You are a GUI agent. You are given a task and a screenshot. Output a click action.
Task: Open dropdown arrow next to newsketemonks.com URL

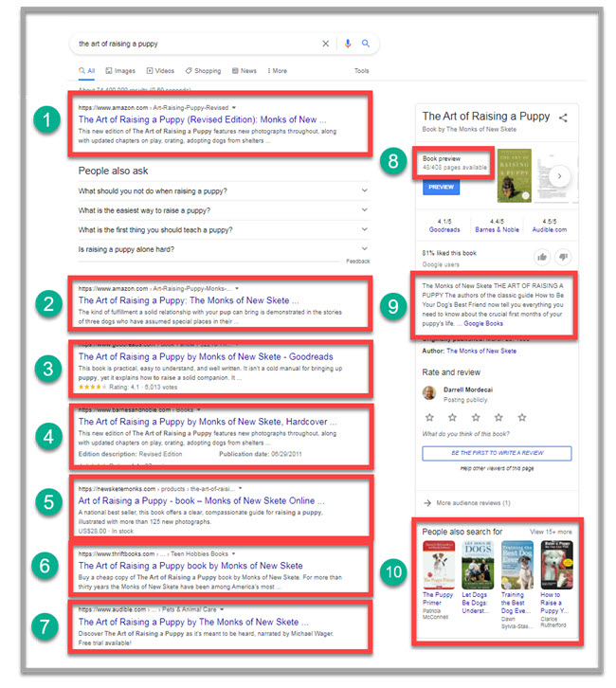(241, 488)
